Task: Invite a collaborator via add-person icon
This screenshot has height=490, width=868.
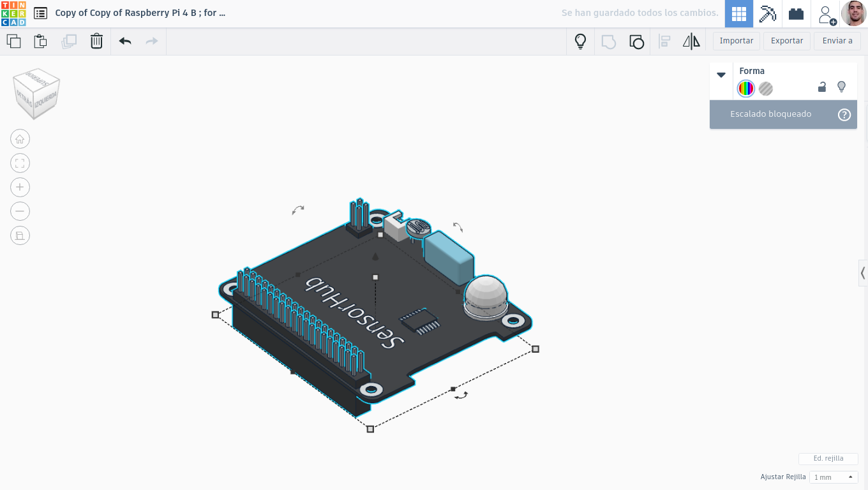Action: click(827, 14)
